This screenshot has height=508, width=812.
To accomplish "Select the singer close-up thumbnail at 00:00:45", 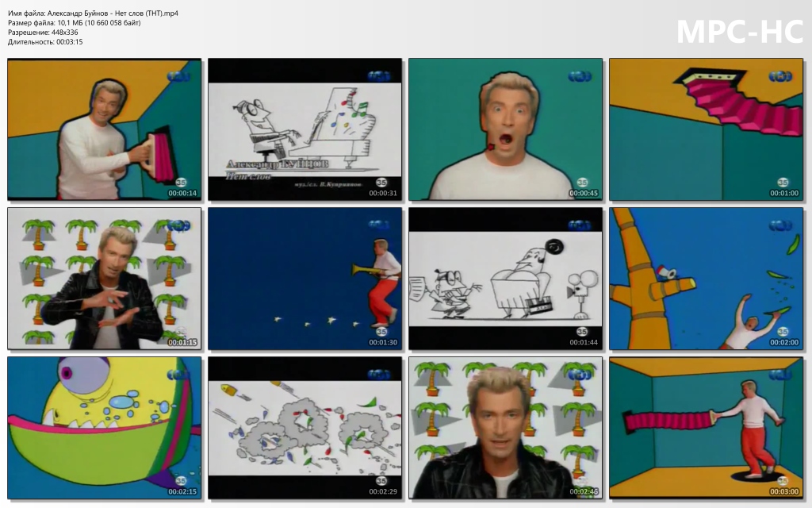I will [505, 129].
